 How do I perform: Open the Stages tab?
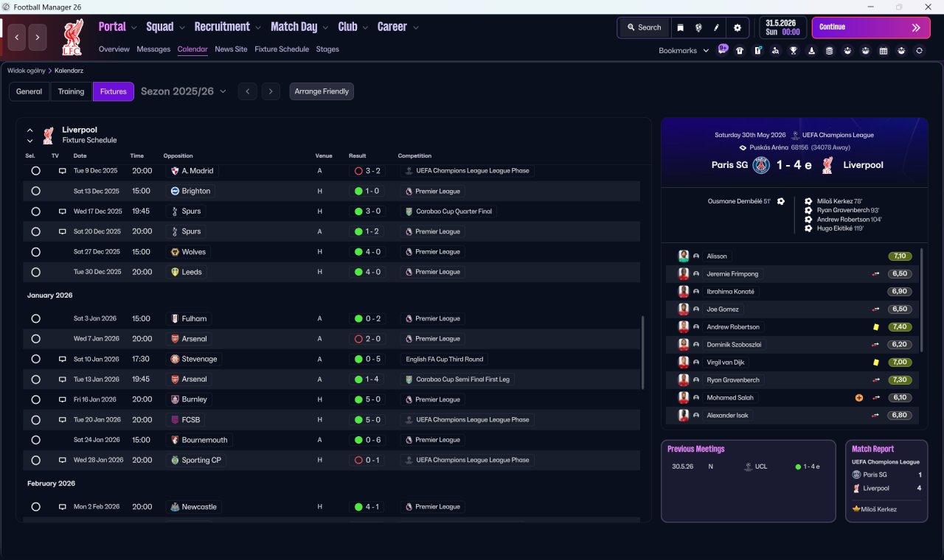(x=327, y=49)
